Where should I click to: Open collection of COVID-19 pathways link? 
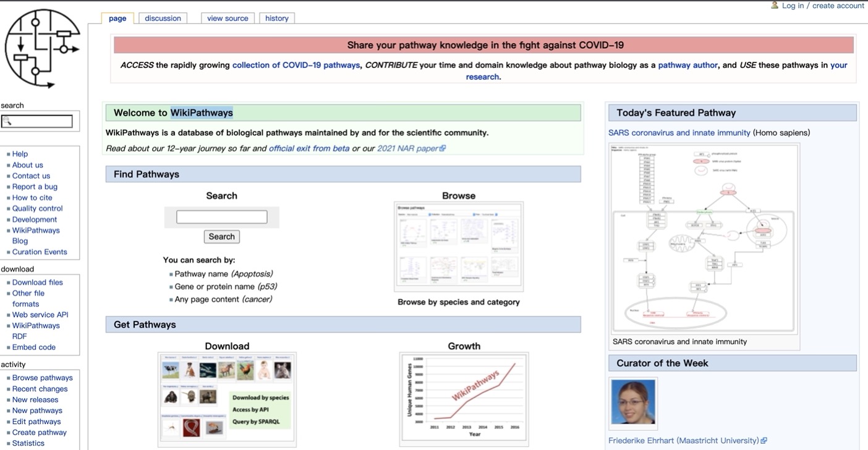point(296,65)
